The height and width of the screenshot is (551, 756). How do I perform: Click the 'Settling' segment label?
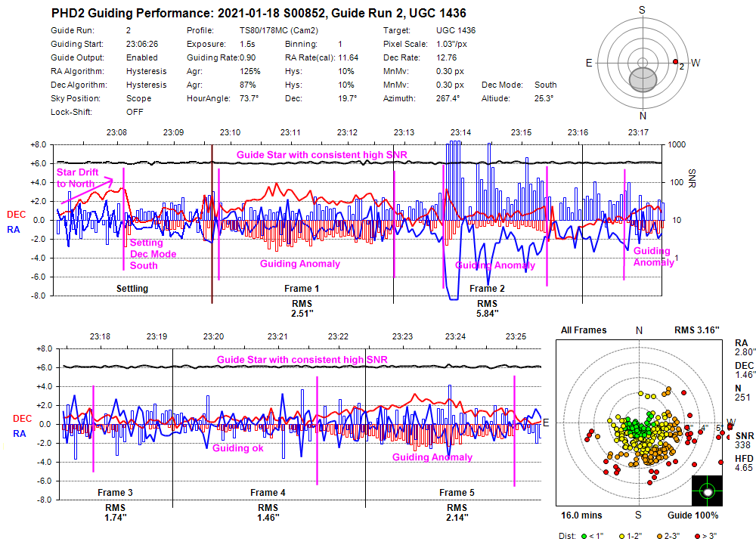132,288
